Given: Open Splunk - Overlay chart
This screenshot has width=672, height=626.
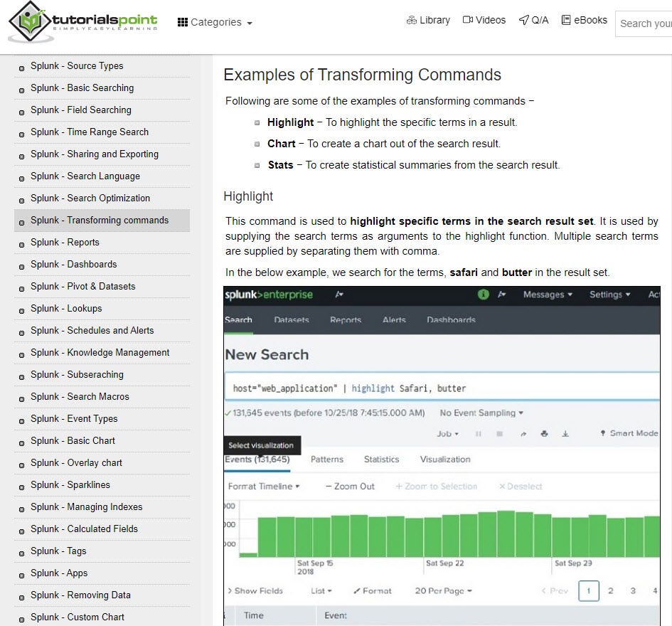Looking at the screenshot, I should 76,463.
